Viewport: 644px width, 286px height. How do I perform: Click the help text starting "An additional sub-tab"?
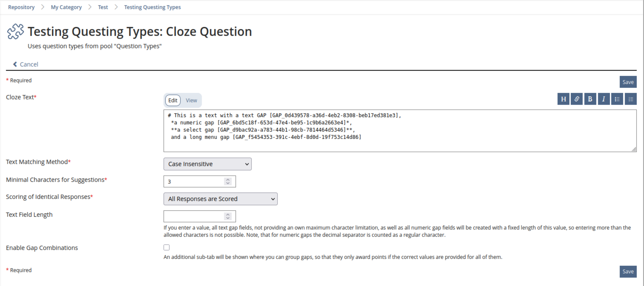tap(333, 257)
